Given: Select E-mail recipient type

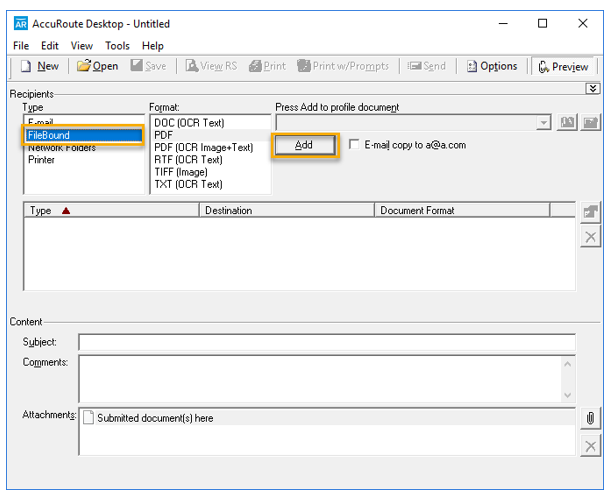Looking at the screenshot, I should pos(84,122).
